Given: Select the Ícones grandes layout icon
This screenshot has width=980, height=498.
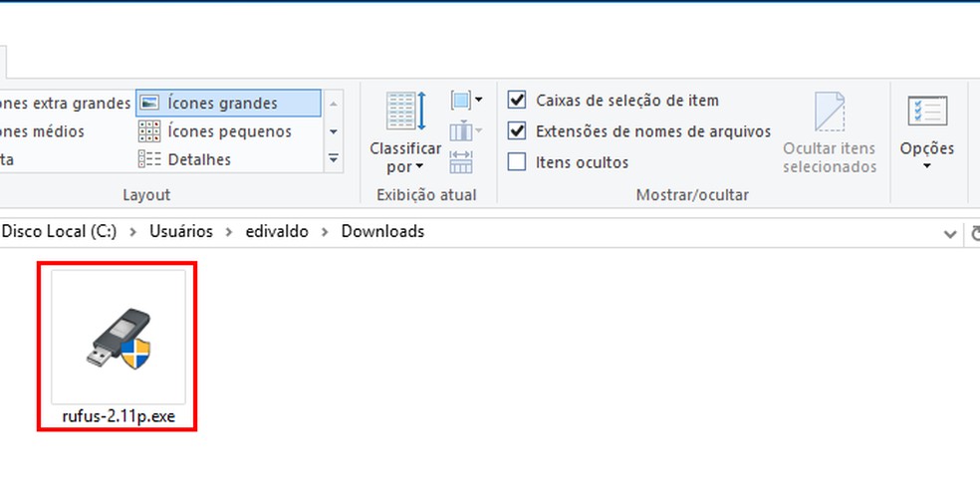Looking at the screenshot, I should click(x=149, y=103).
